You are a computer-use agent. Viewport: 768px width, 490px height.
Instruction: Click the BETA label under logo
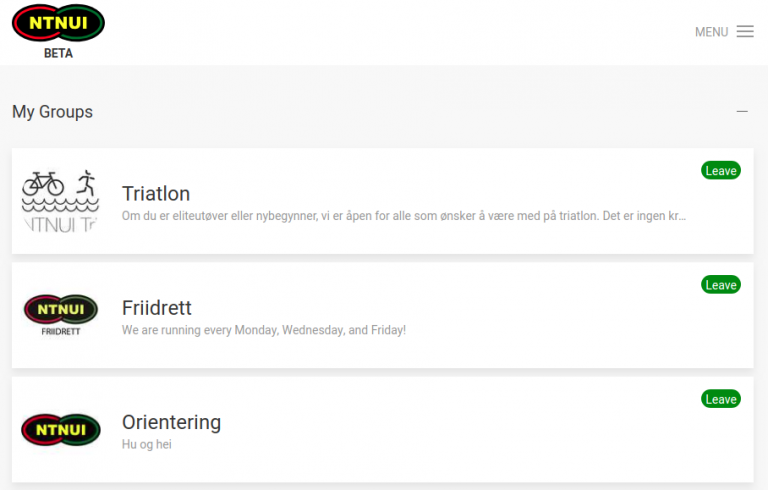[58, 53]
